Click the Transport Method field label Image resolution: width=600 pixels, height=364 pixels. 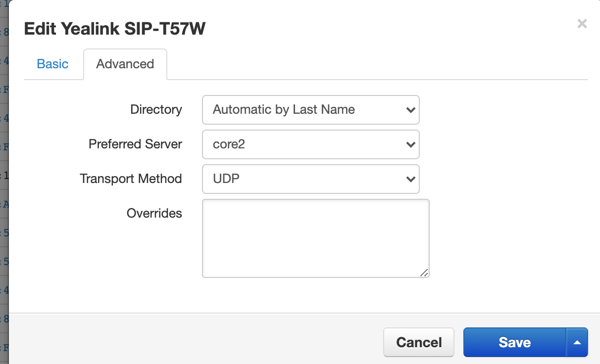(x=131, y=179)
